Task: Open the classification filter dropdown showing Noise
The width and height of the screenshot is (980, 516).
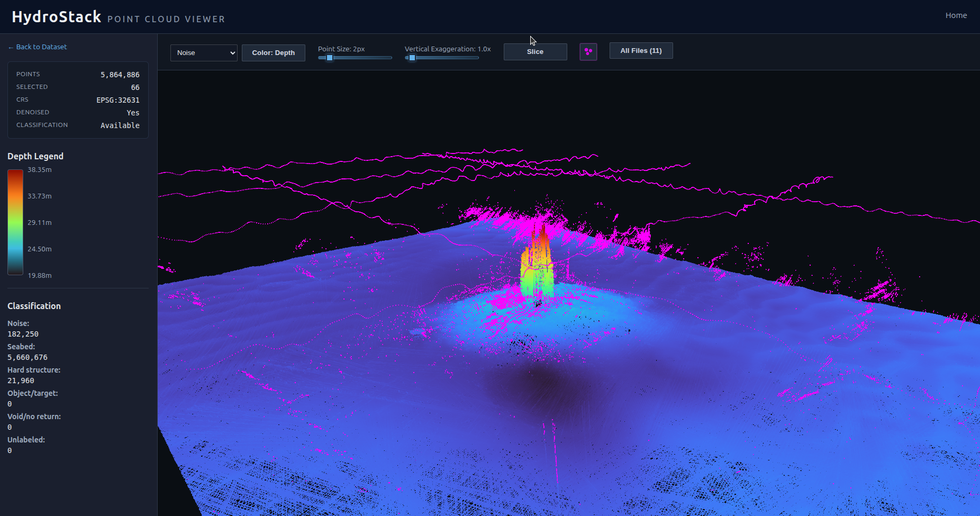Action: (x=204, y=52)
